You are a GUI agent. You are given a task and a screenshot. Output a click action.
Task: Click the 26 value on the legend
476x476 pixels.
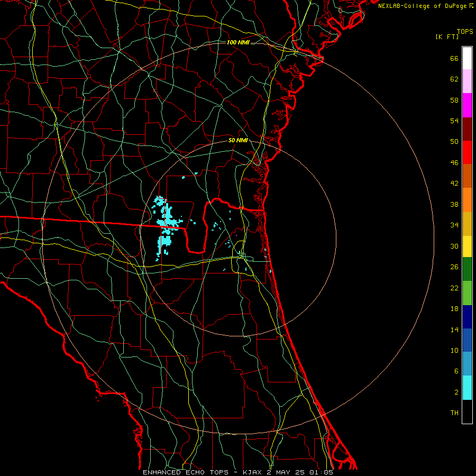pyautogui.click(x=454, y=267)
